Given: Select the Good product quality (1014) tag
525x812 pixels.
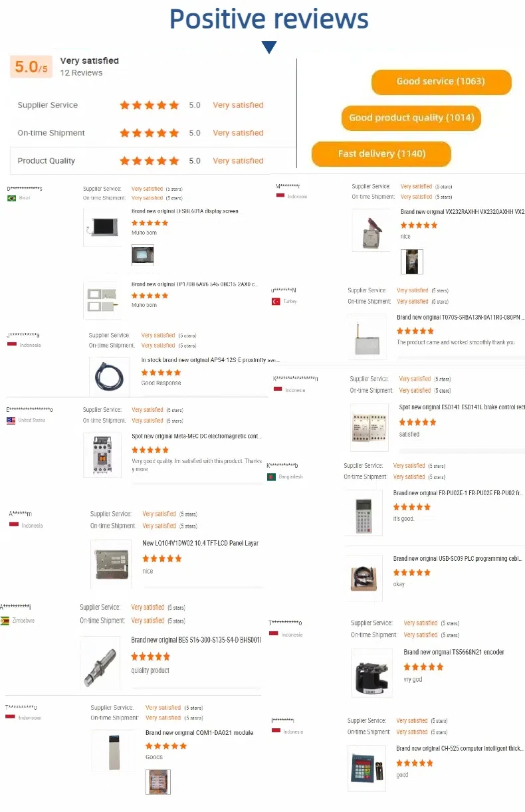Looking at the screenshot, I should click(x=411, y=118).
